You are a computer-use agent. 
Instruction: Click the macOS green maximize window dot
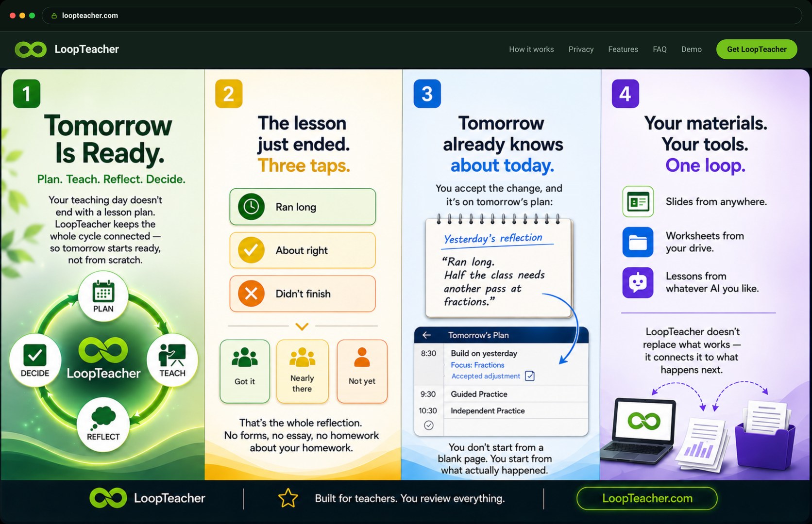(x=32, y=16)
